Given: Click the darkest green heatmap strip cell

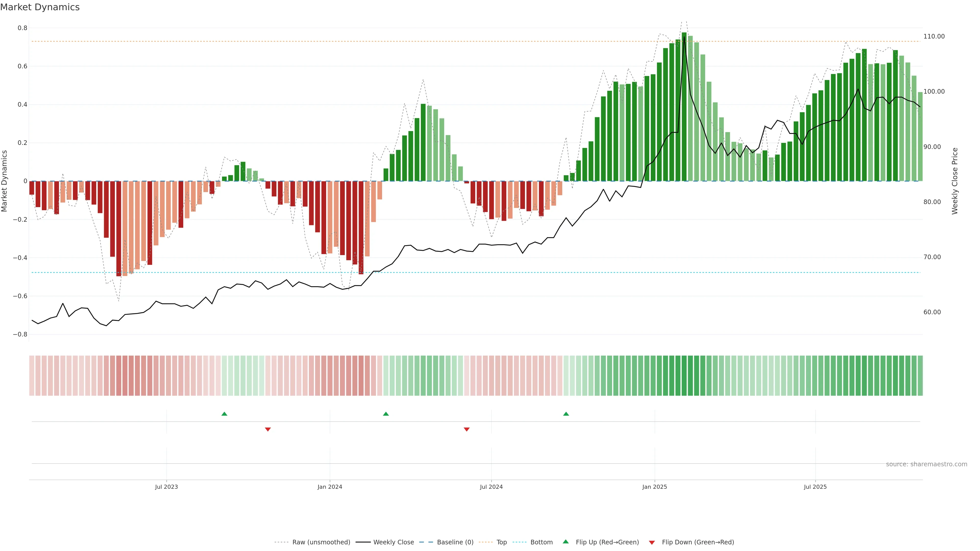Looking at the screenshot, I should (x=684, y=375).
